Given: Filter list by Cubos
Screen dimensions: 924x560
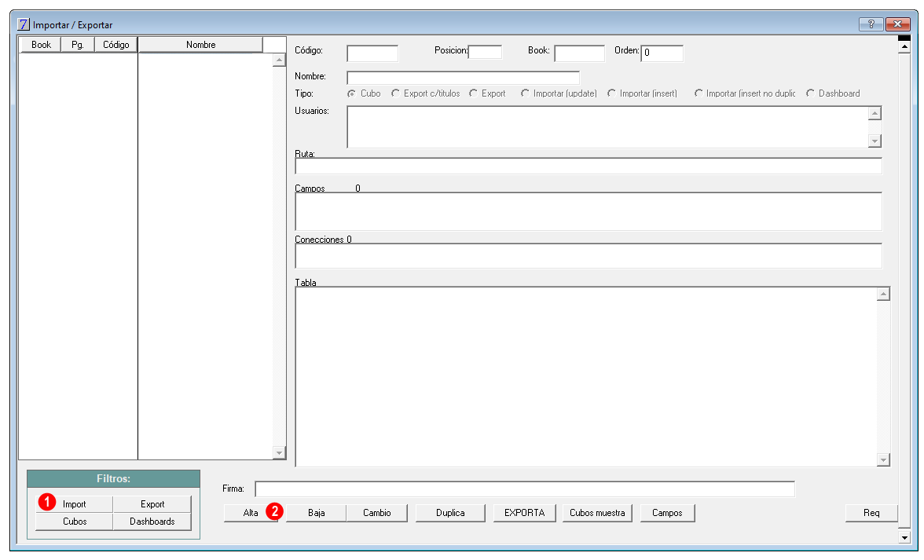Looking at the screenshot, I should click(x=74, y=522).
